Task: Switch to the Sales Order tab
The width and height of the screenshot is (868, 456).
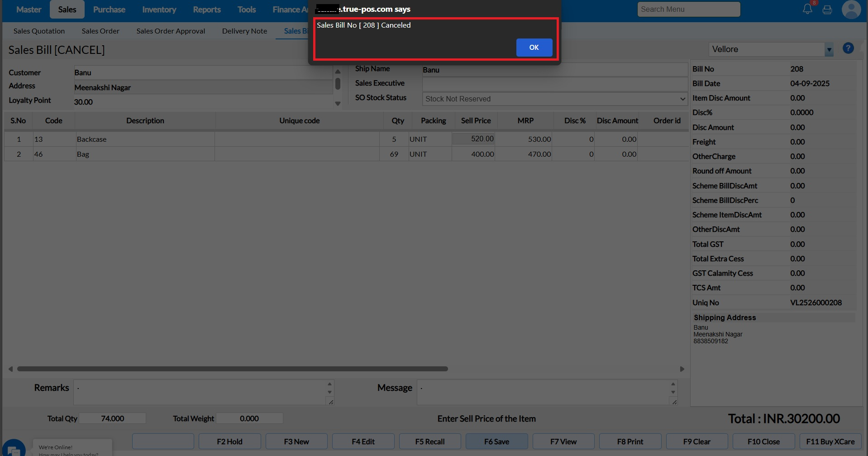Action: click(100, 31)
